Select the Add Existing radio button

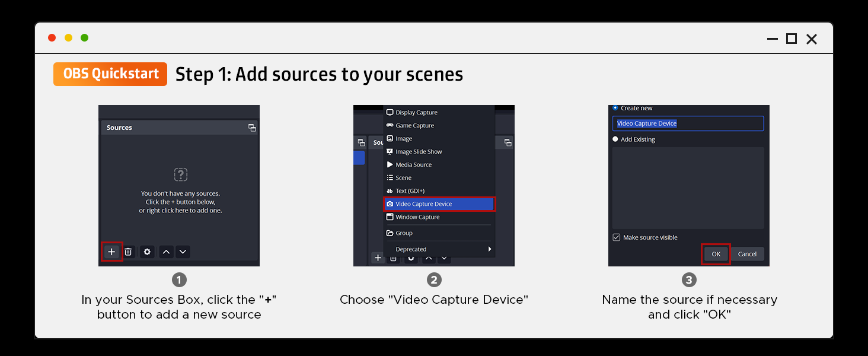(615, 139)
